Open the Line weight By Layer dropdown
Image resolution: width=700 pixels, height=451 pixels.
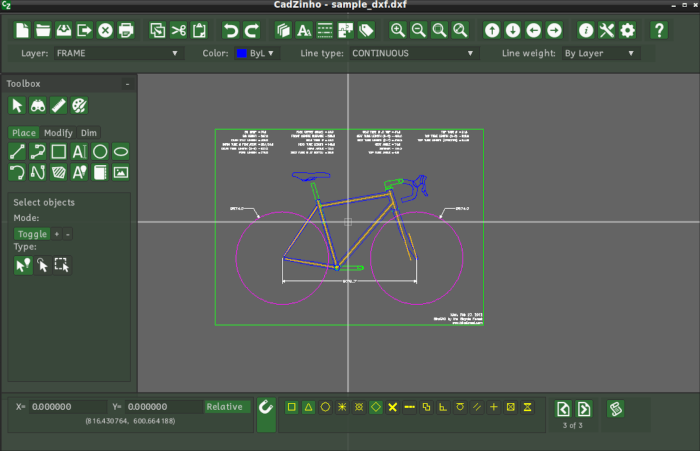point(599,53)
